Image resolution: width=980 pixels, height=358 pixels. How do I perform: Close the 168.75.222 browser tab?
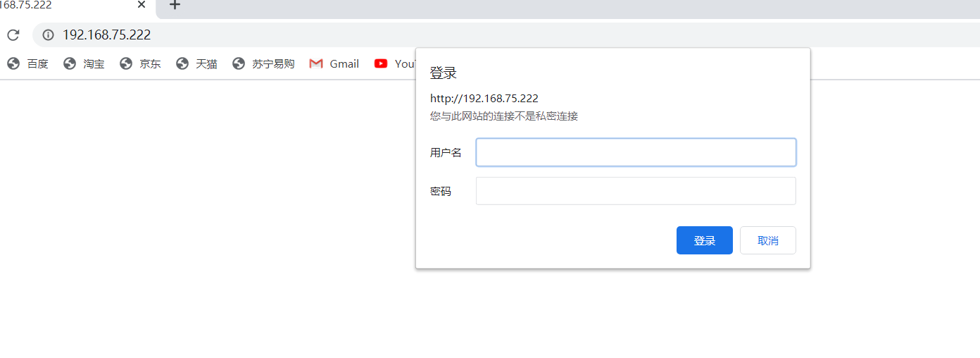point(142,5)
